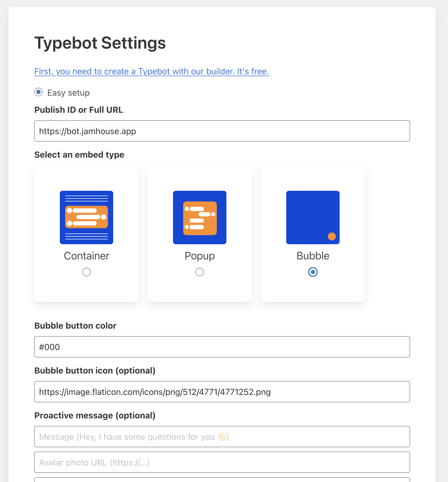The height and width of the screenshot is (482, 448).
Task: Click the Popup label text
Action: [200, 256]
